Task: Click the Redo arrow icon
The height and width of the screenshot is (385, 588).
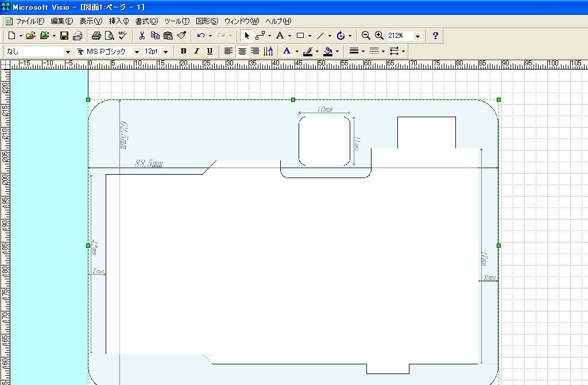Action: [x=221, y=36]
